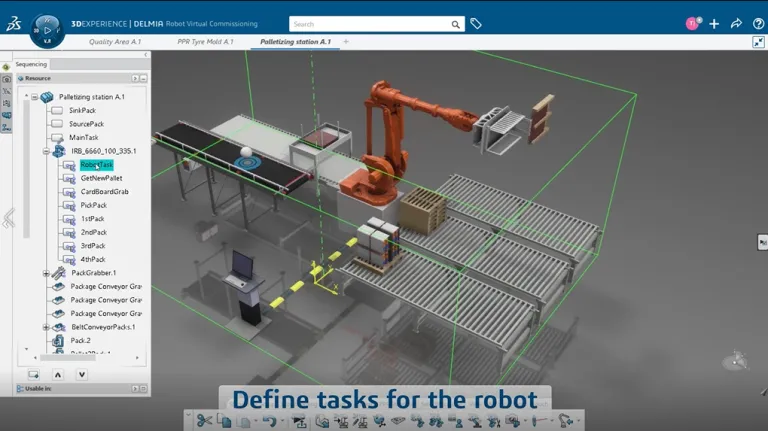Click the move down arrow button

coord(81,374)
